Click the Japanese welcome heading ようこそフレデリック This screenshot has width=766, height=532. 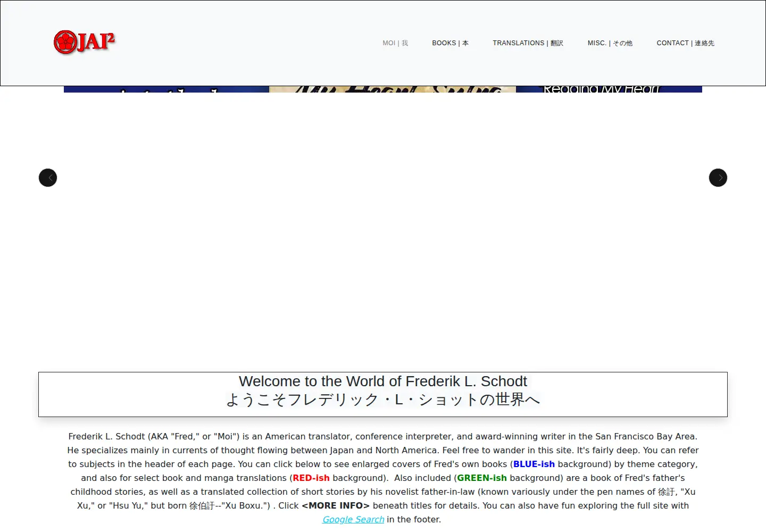(383, 400)
